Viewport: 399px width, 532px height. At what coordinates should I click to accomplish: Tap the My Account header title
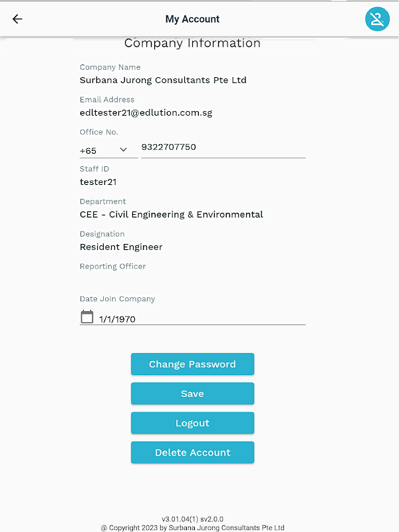click(192, 19)
